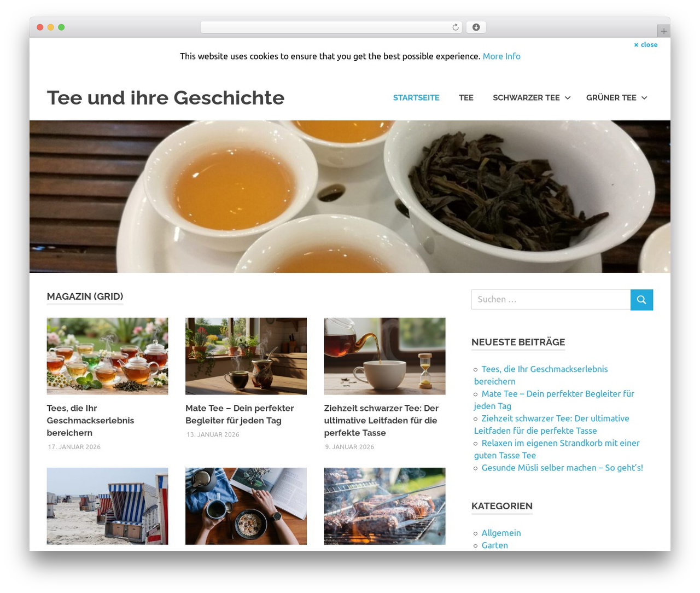Open 'Ziehzeit schwarzer Tee' grid article title

381,421
